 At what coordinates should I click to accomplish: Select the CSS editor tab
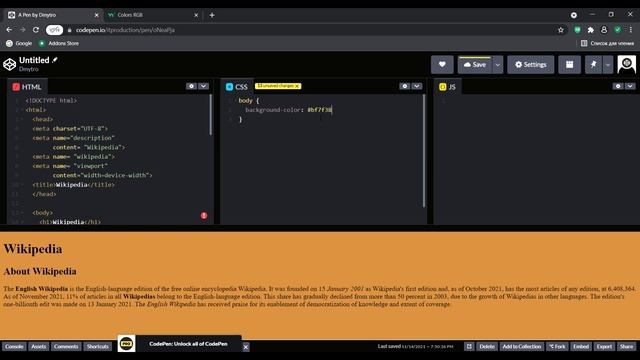pyautogui.click(x=237, y=87)
